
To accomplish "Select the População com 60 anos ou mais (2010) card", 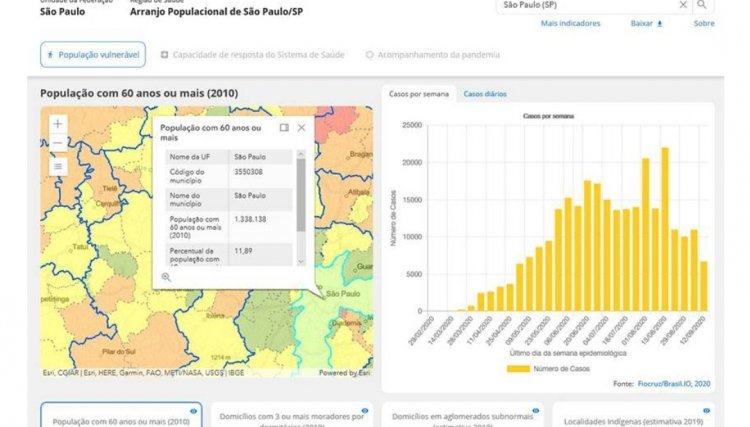I will (121, 415).
